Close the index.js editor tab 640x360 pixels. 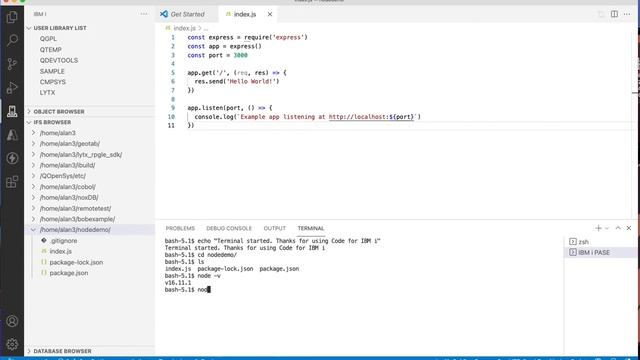pyautogui.click(x=270, y=14)
